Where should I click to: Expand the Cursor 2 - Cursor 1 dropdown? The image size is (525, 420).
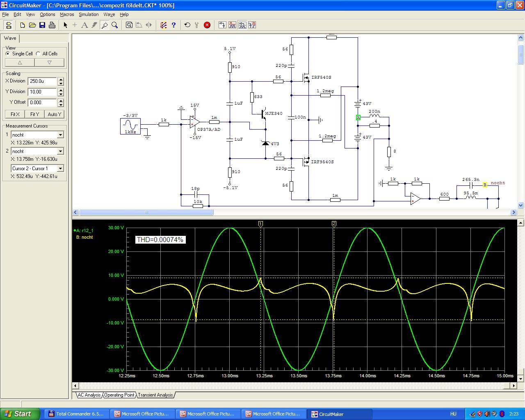tap(60, 169)
